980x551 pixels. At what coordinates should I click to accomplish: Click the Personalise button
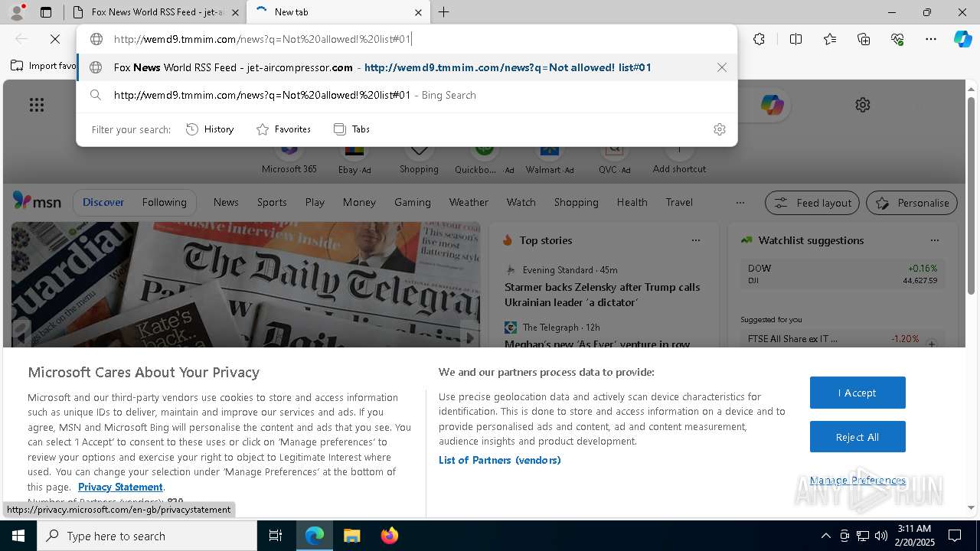[x=912, y=203]
